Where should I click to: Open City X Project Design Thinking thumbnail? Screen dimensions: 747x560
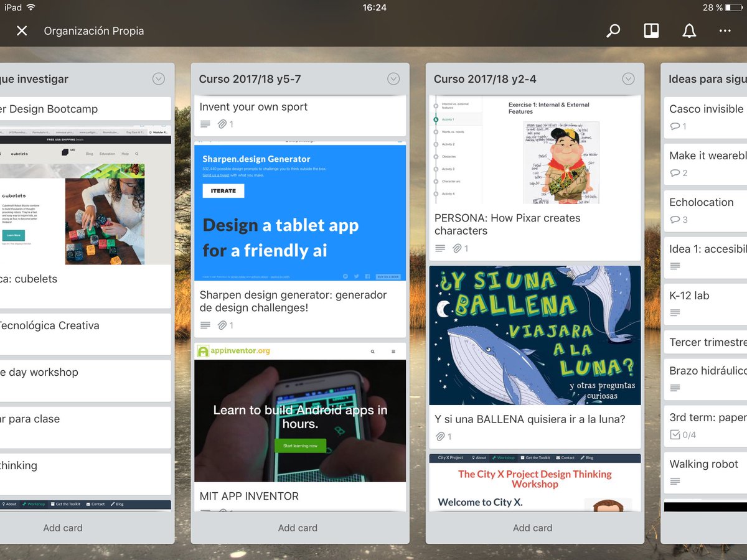pos(535,482)
